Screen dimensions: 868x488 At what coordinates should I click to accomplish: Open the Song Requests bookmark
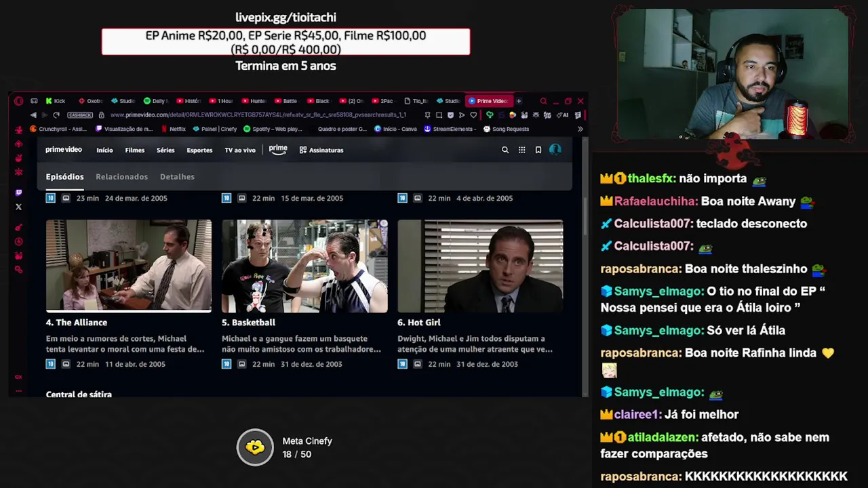(506, 129)
